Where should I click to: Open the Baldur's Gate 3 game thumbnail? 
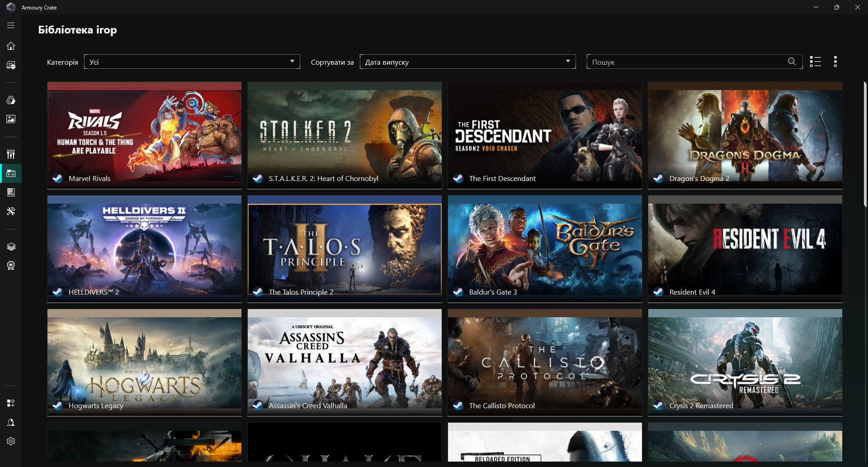[x=545, y=249]
